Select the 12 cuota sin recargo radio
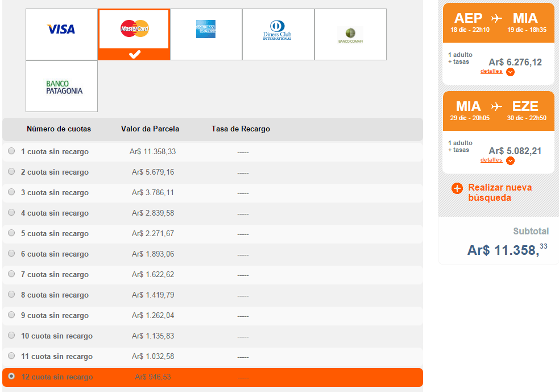Viewport: 559px width, 392px height. [11, 376]
